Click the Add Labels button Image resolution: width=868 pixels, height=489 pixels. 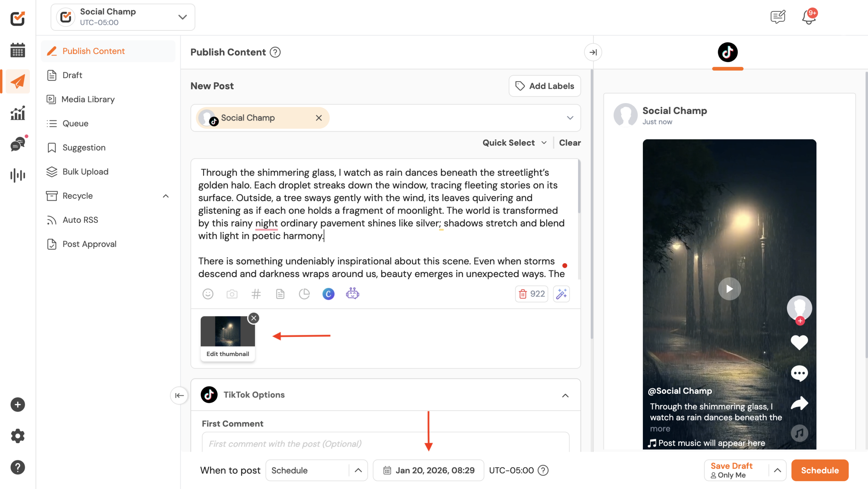click(545, 86)
